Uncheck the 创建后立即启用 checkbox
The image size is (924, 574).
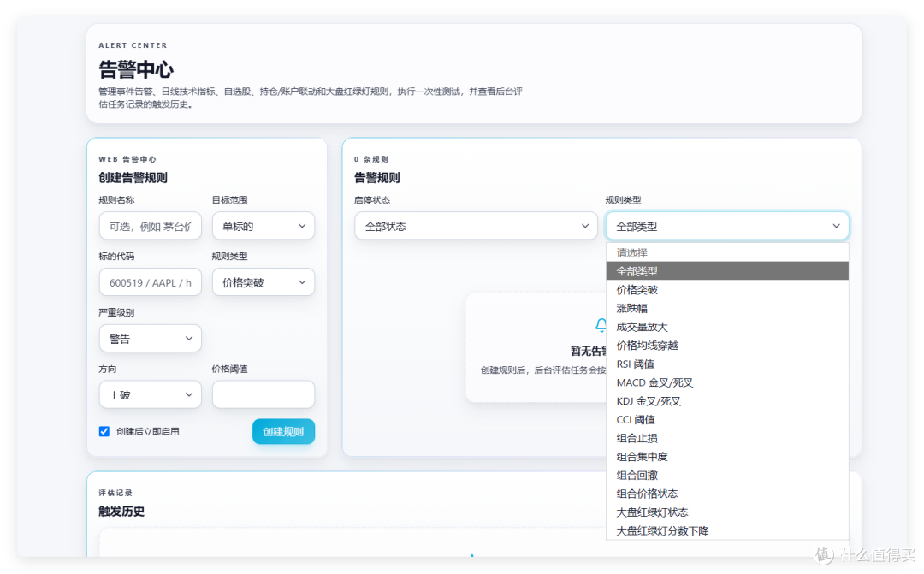[x=104, y=431]
